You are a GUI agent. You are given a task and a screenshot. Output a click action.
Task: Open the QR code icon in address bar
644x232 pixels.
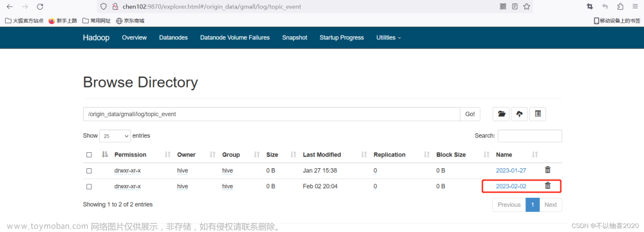click(x=503, y=6)
